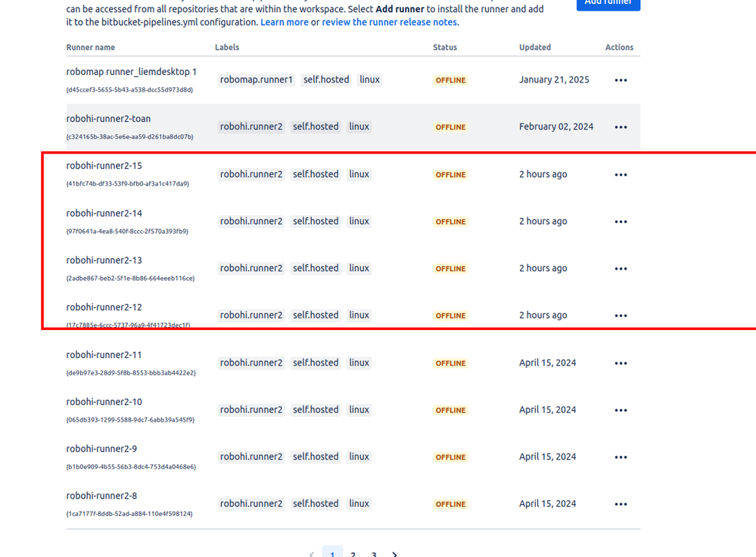Select runner name robohi-runner2-14

pyautogui.click(x=104, y=213)
